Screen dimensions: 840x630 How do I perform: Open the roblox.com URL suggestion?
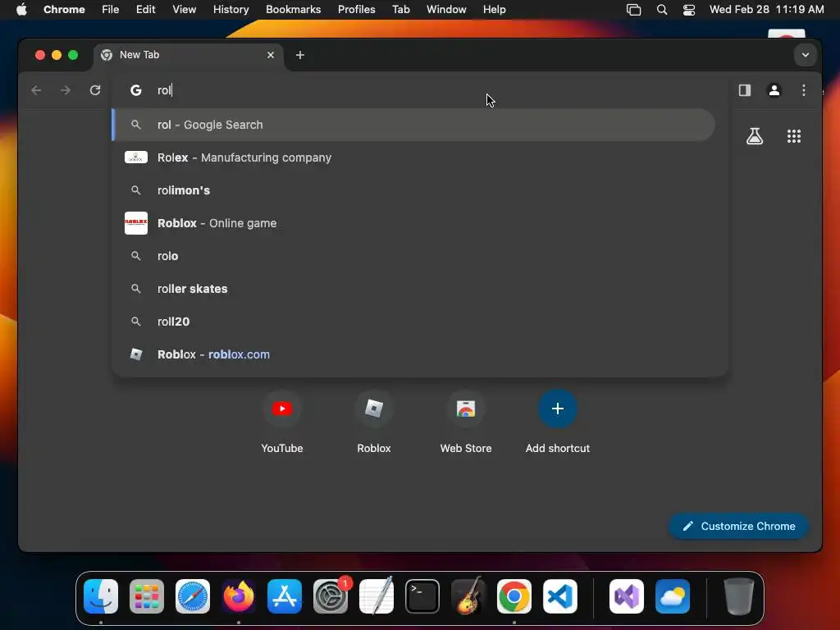tap(413, 354)
